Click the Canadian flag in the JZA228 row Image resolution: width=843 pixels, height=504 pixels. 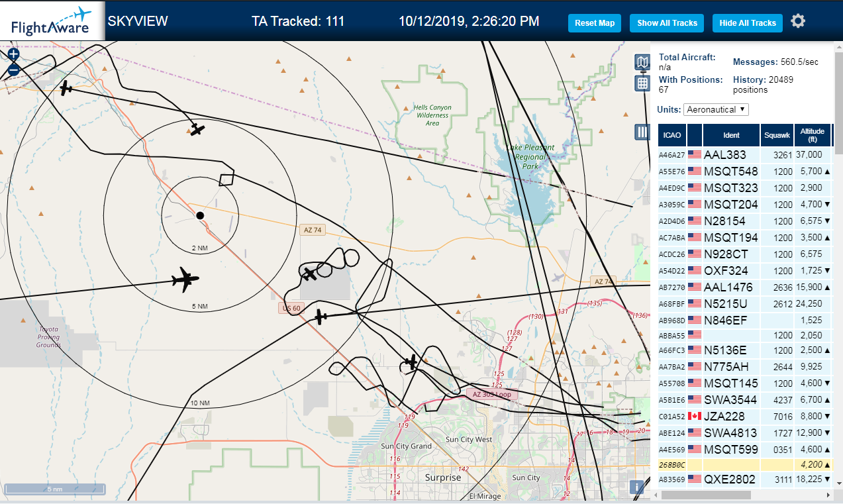tap(695, 417)
